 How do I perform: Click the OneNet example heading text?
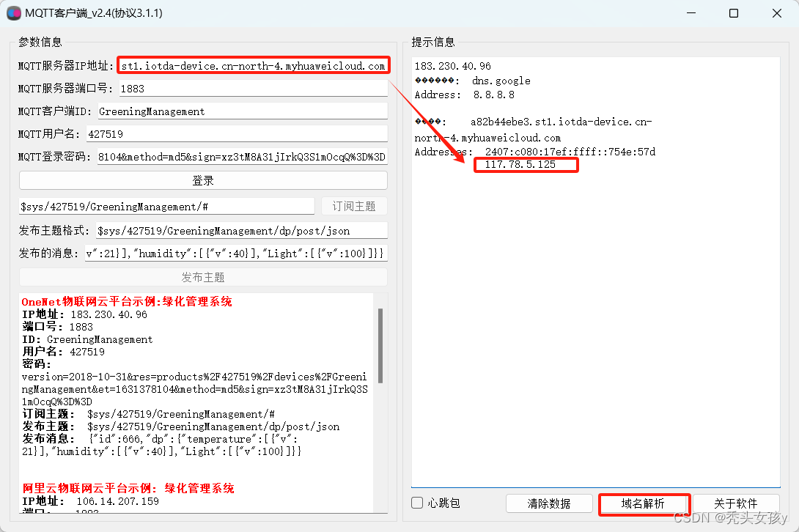click(x=127, y=302)
